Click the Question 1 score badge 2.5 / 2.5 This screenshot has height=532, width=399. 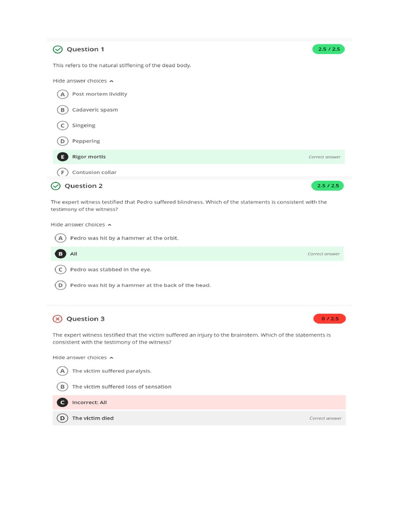tap(328, 49)
